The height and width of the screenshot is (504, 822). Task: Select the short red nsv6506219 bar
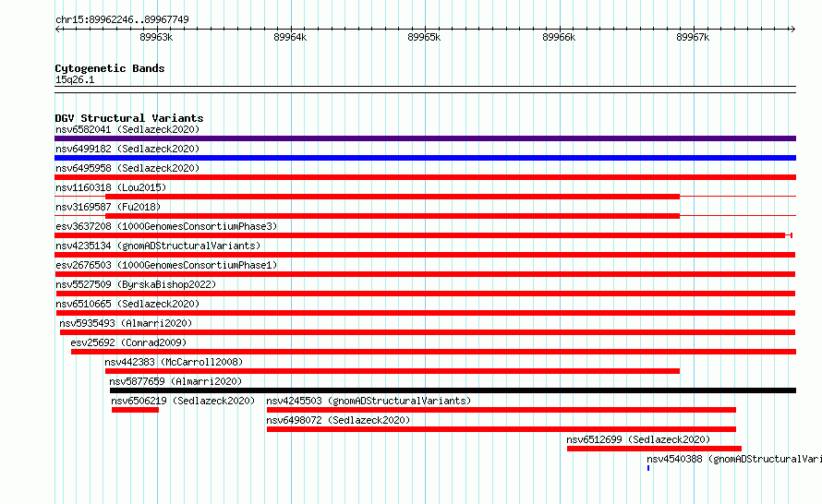[135, 410]
